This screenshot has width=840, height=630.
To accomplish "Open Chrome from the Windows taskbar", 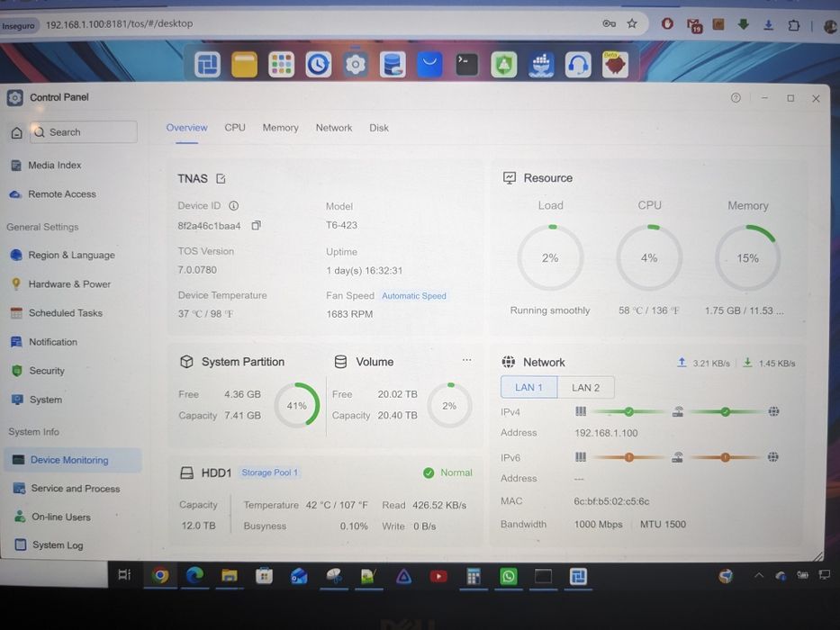I will (x=159, y=576).
